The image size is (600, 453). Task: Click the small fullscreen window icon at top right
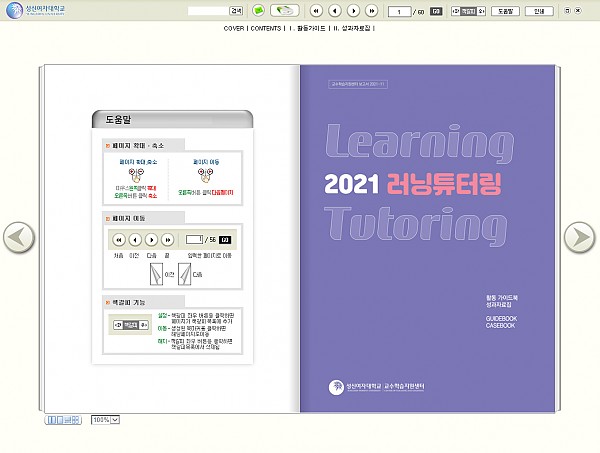[x=567, y=11]
